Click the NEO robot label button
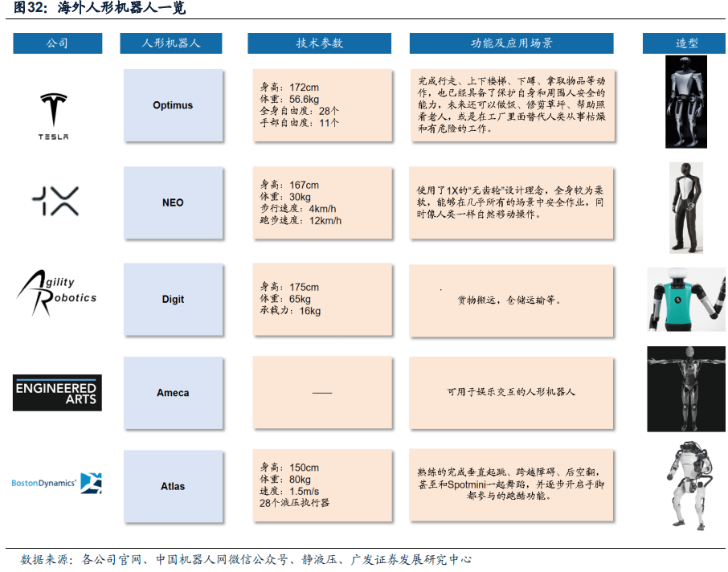Viewport: 728px width, 572px height. tap(173, 202)
